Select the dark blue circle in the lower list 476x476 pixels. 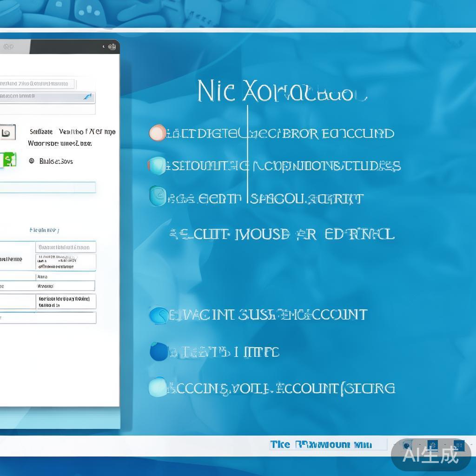[159, 352]
